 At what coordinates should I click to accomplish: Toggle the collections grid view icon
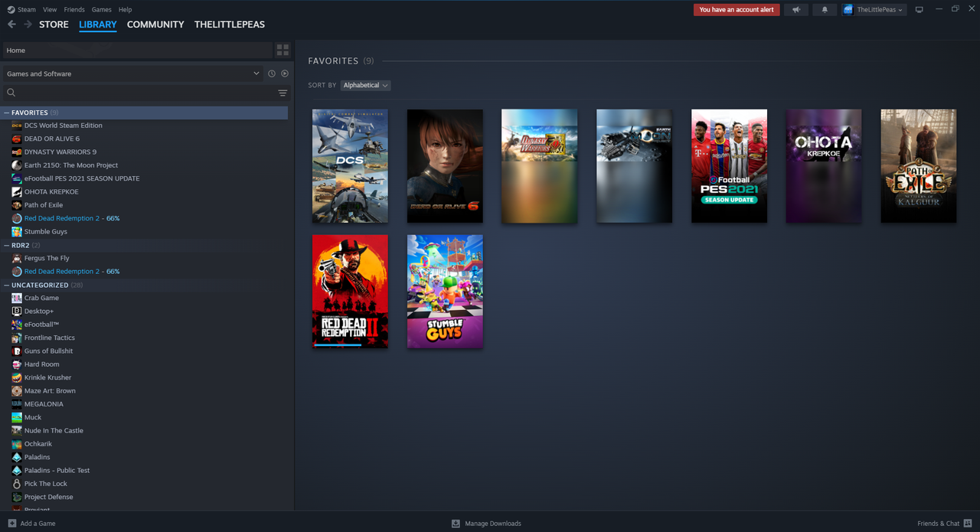pos(283,50)
